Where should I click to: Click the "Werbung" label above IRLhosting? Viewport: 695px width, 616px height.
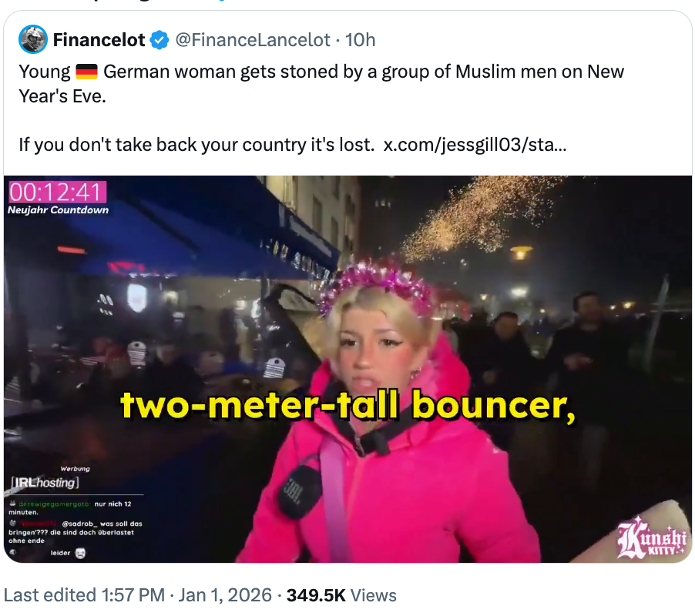[x=75, y=468]
